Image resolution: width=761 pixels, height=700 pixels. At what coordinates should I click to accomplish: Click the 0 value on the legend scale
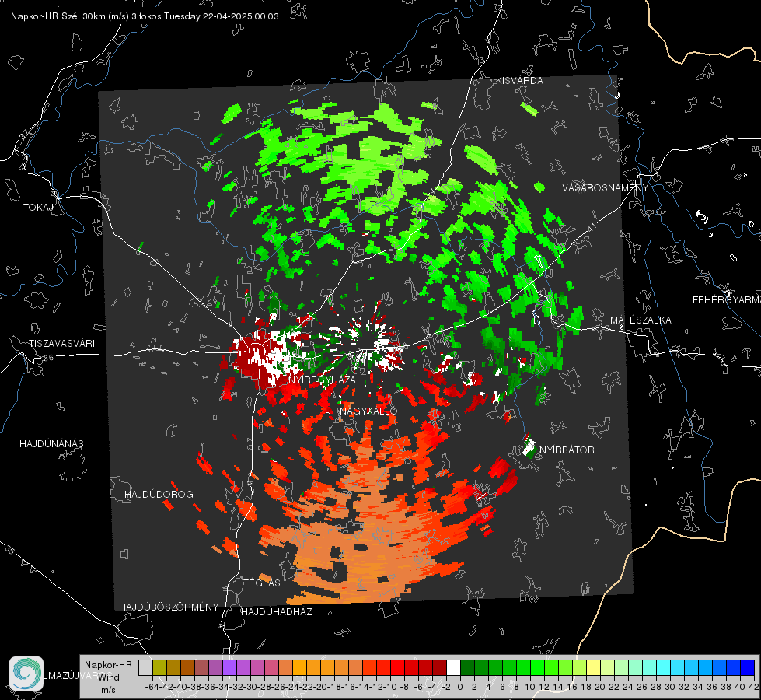pos(460,687)
